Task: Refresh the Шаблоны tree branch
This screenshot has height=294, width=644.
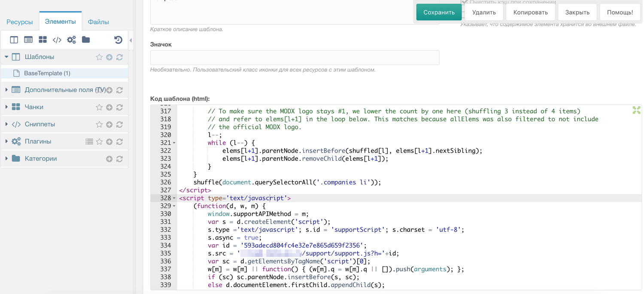Action: click(120, 57)
